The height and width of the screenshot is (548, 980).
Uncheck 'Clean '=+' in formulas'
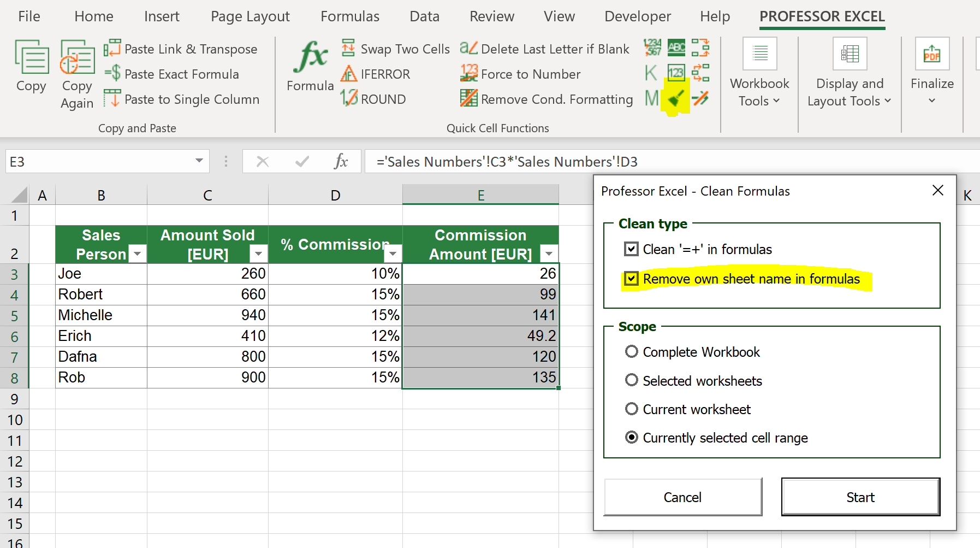click(x=631, y=249)
